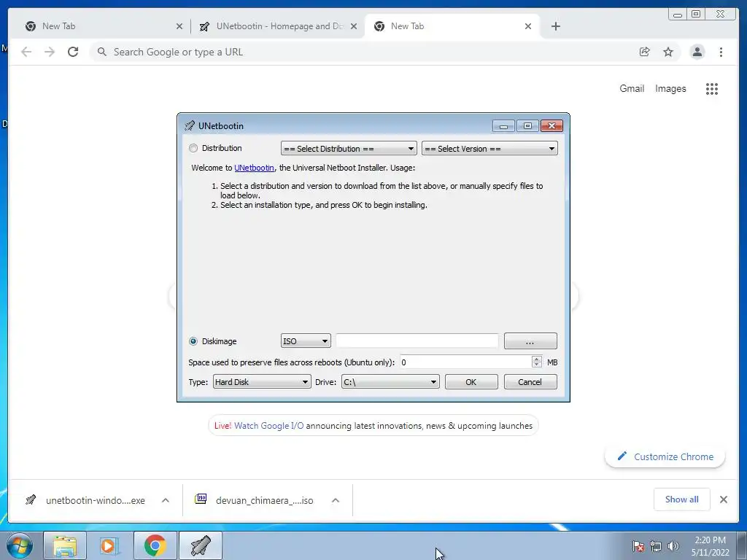
Task: Click Chrome taskbar icon
Action: pos(155,545)
